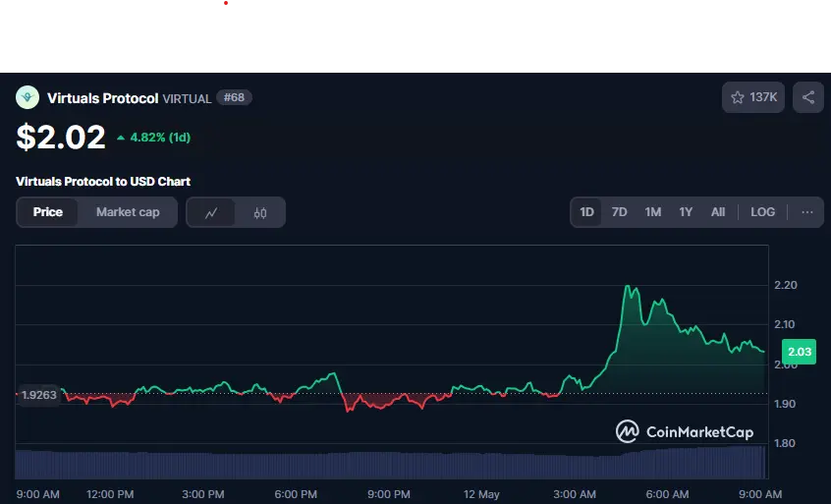Screen dimensions: 831x504
Task: Open the share button
Action: [808, 97]
